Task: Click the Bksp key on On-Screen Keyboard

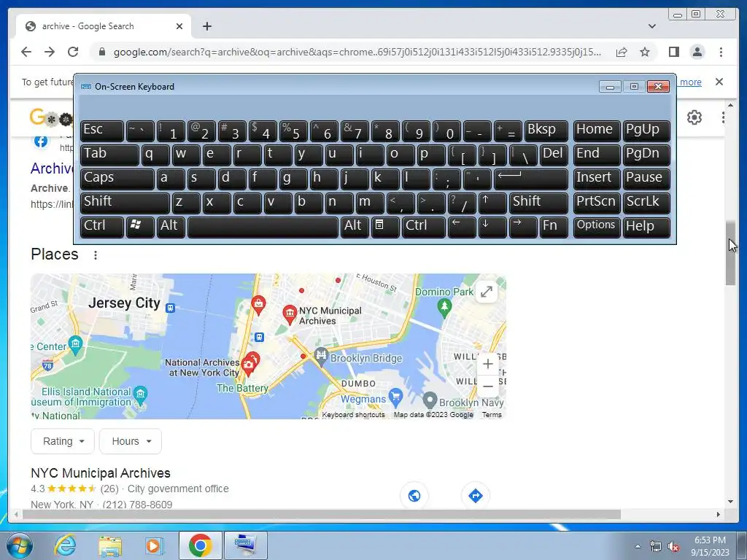Action: (546, 131)
